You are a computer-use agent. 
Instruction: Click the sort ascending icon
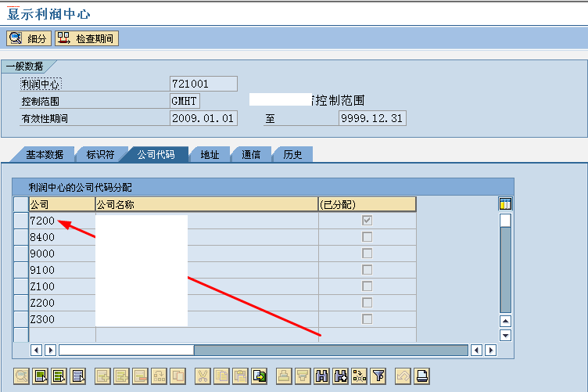[x=284, y=376]
